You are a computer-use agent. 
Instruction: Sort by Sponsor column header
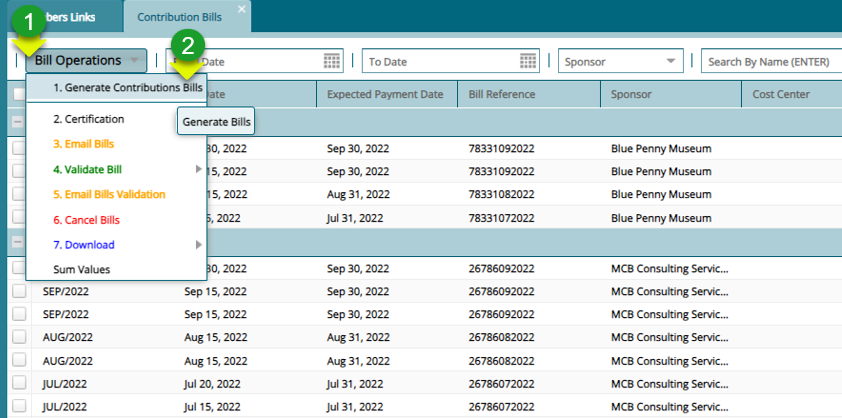671,95
